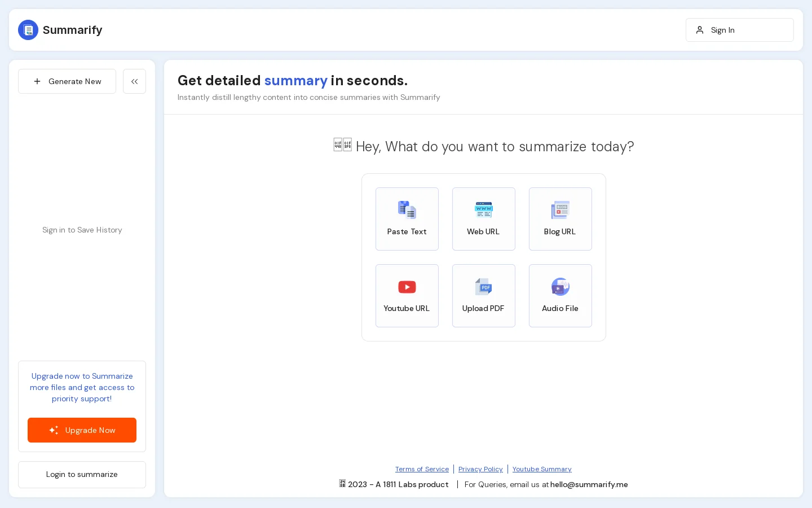This screenshot has height=508, width=812.
Task: Choose the Blog URL option
Action: click(x=561, y=219)
